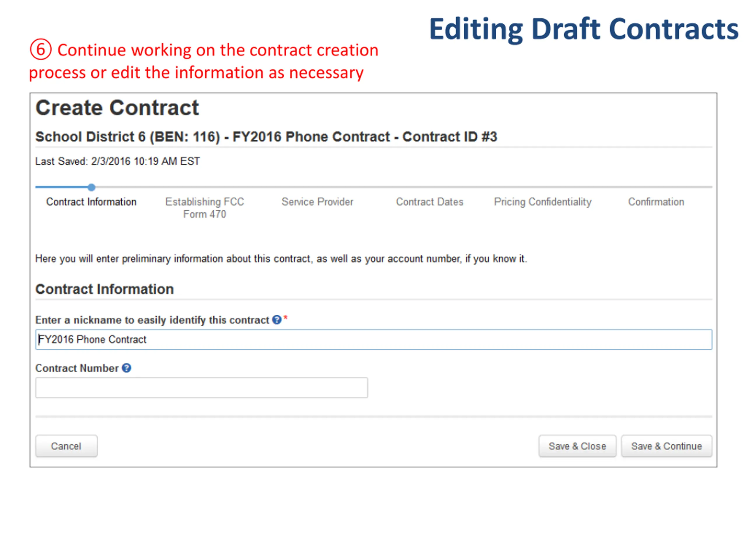
Task: Go to Establishing FCC Form 470 step
Action: click(205, 208)
